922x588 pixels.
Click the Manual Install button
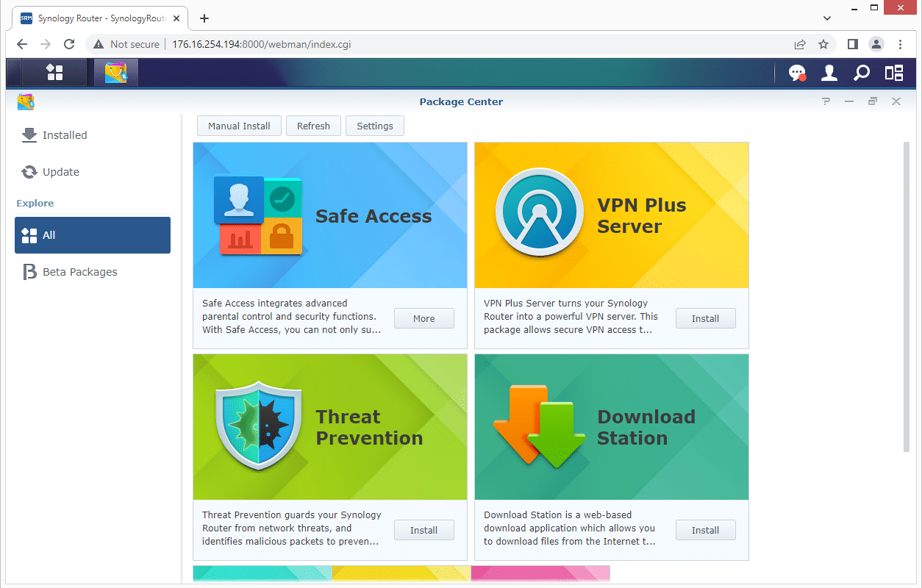pos(239,126)
